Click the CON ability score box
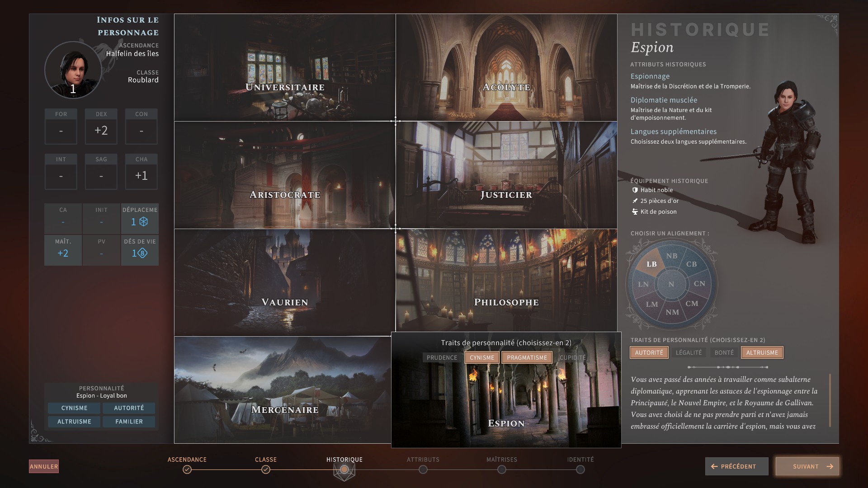 point(142,127)
